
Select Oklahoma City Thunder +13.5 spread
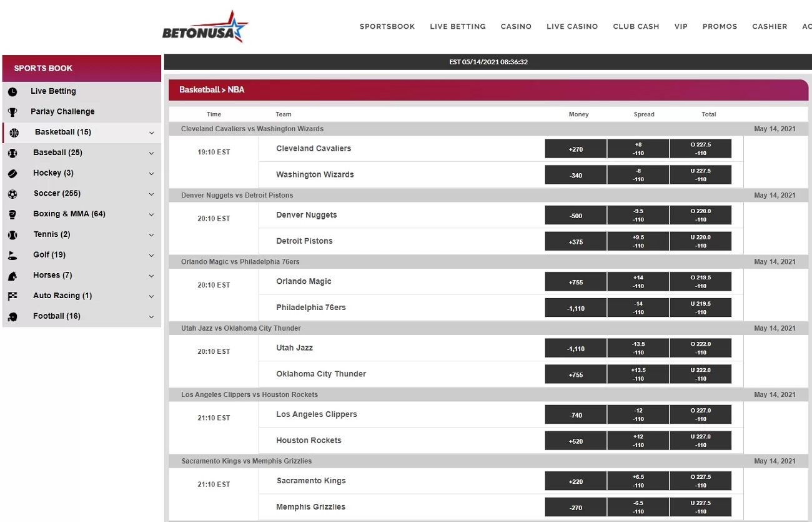(x=638, y=374)
